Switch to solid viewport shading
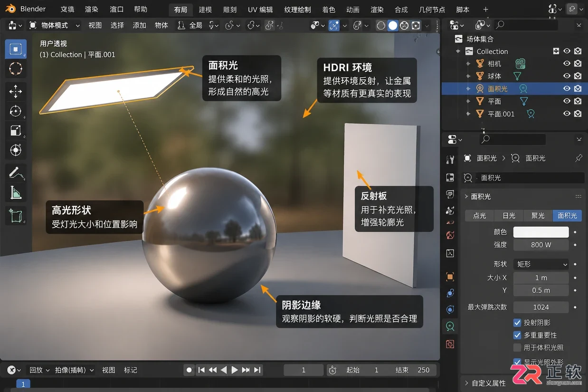Viewport: 588px width, 392px height. 393,25
